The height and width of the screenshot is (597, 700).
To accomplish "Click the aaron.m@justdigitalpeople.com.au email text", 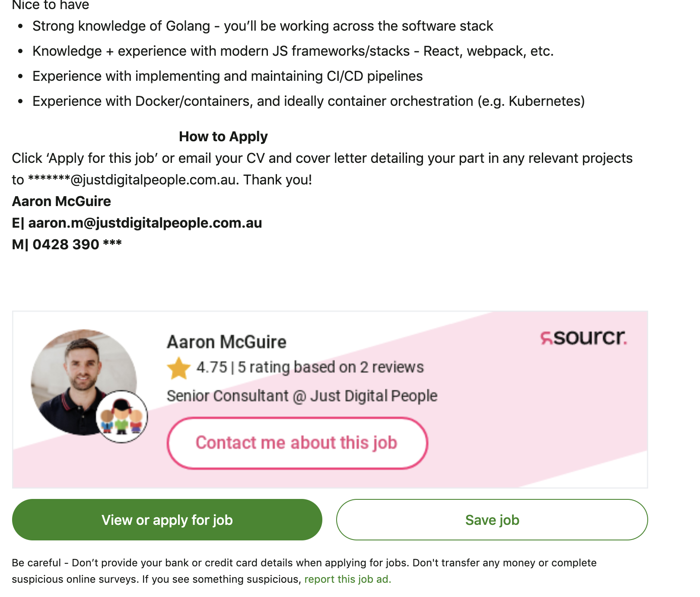I will [145, 223].
